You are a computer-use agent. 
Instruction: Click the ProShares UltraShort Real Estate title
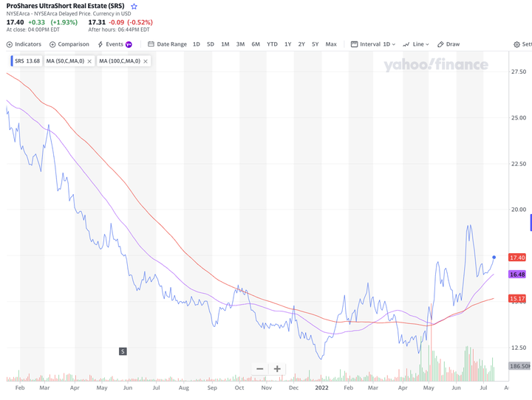click(66, 6)
